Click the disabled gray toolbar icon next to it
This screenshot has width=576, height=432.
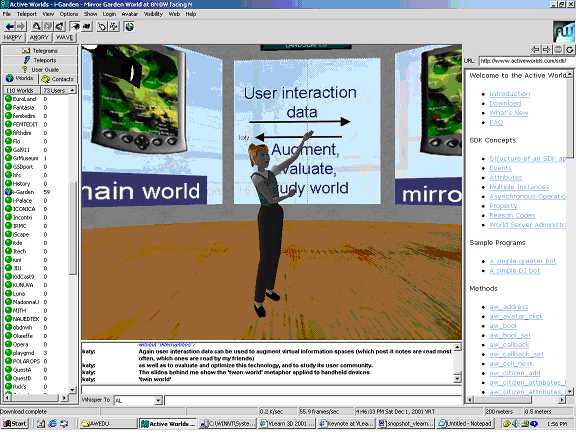pyautogui.click(x=48, y=26)
